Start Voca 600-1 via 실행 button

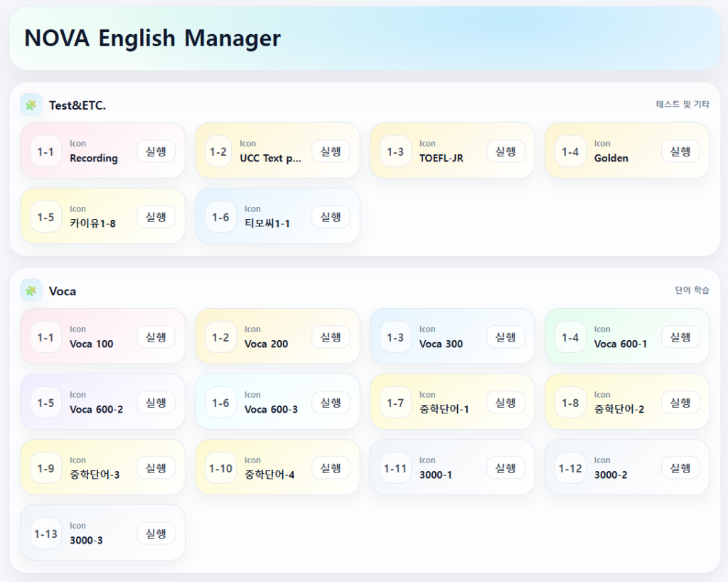[680, 337]
